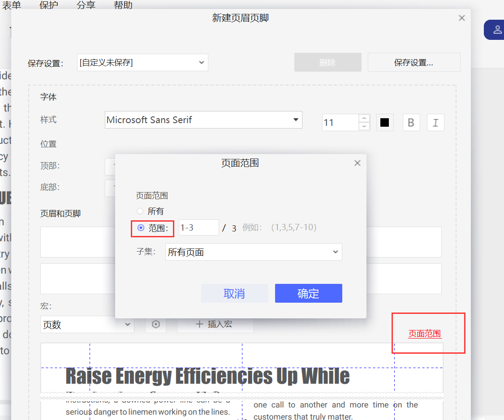Toggle the font color black swatch
This screenshot has width=504, height=420.
pyautogui.click(x=385, y=122)
